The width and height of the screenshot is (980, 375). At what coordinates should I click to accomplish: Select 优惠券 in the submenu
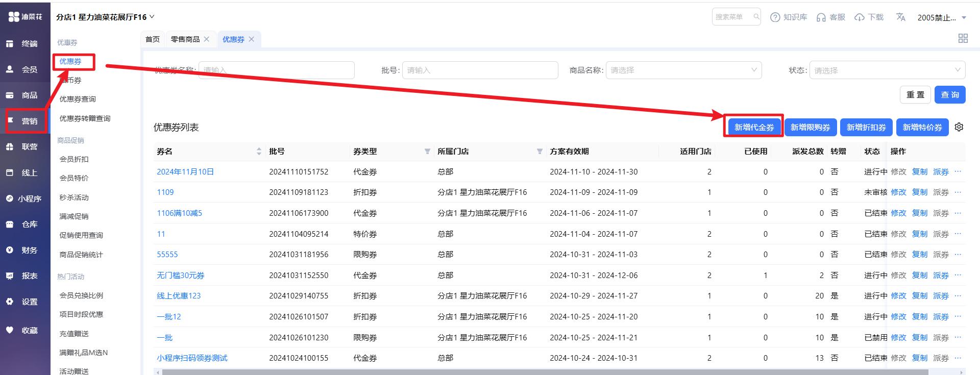(x=70, y=62)
